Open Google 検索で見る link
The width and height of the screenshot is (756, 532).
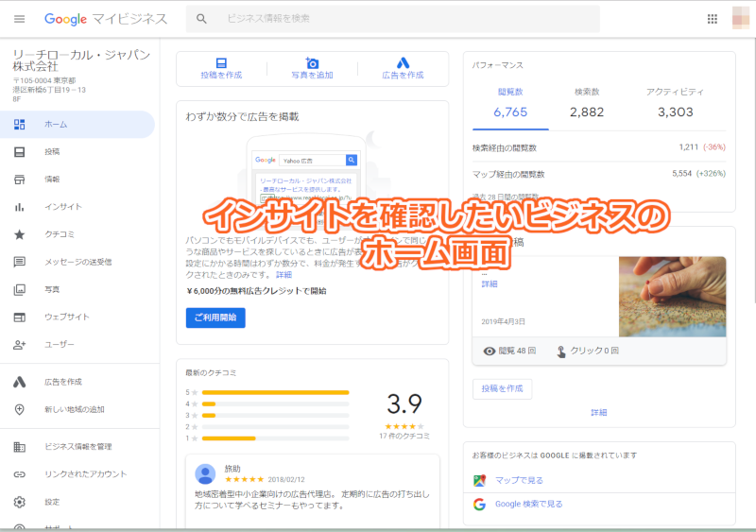[529, 504]
